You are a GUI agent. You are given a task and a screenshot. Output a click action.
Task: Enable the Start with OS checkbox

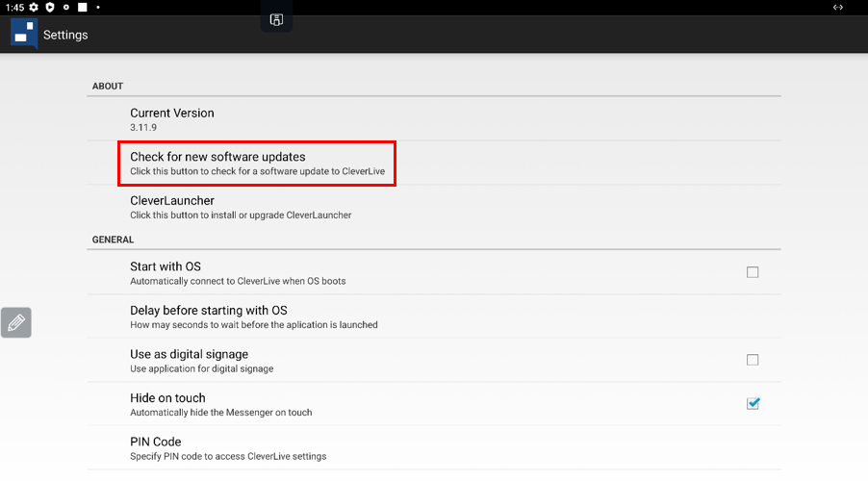(x=753, y=272)
